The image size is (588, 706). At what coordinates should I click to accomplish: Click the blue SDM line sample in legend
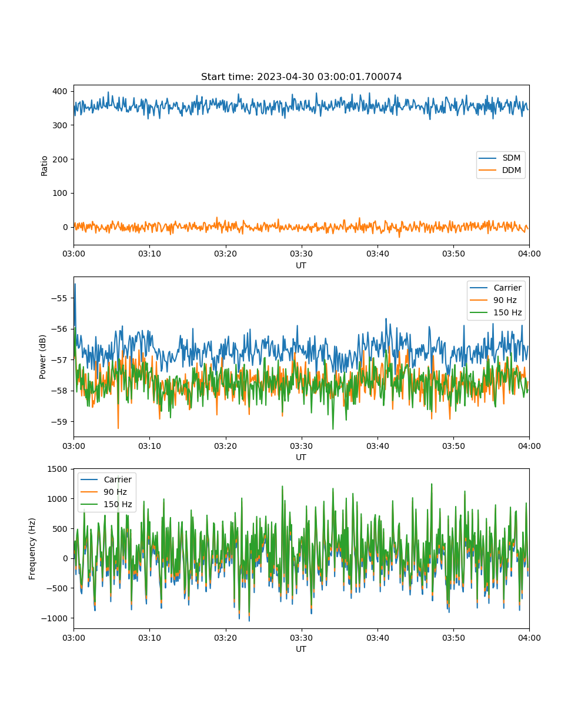tap(489, 159)
